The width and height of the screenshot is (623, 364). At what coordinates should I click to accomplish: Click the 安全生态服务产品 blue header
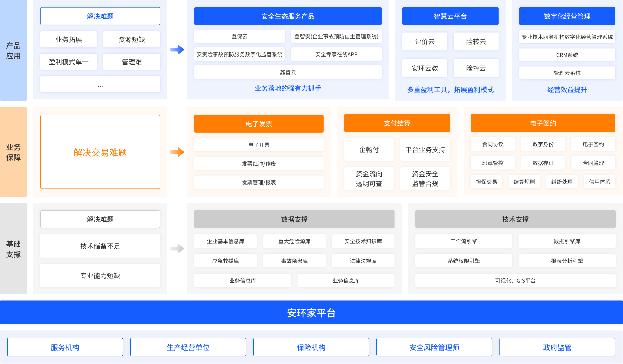(x=288, y=16)
